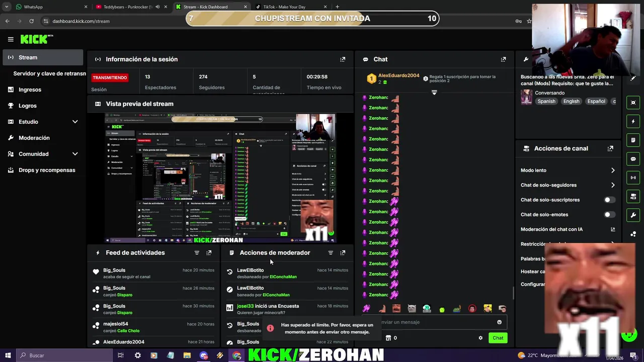
Task: Open Chrome tab search dropdown
Action: (7, 7)
